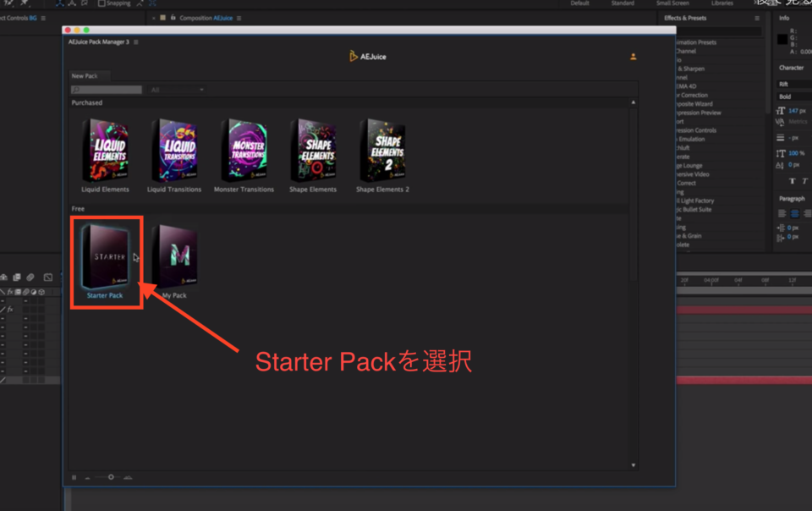Click the snap edges icon beside Snapping
This screenshot has width=812, height=511.
(140, 3)
